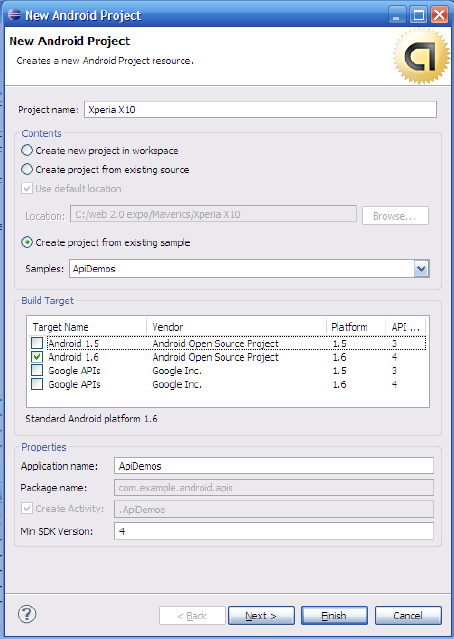Click the help question mark icon
This screenshot has height=639, width=454.
tap(27, 614)
